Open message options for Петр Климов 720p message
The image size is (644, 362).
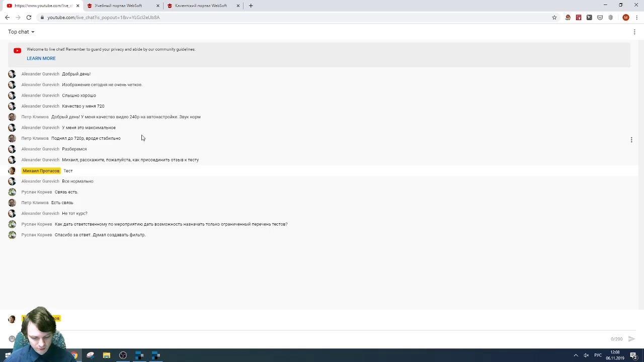pos(631,140)
